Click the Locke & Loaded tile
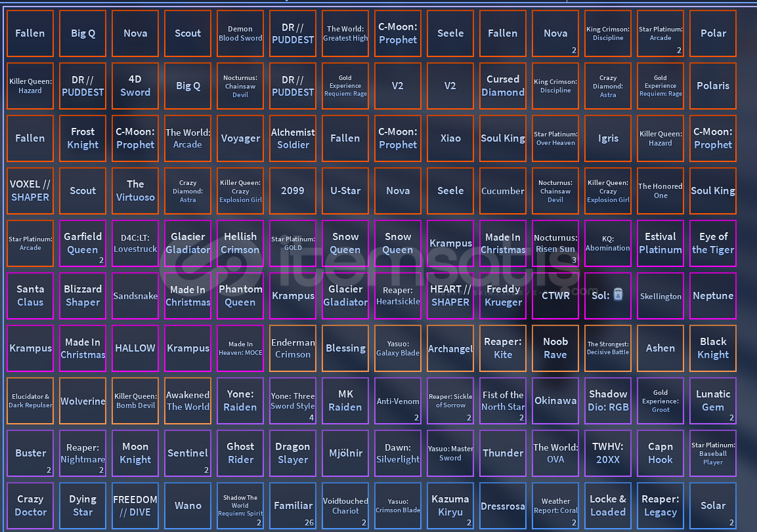This screenshot has width=757, height=532. 608,506
